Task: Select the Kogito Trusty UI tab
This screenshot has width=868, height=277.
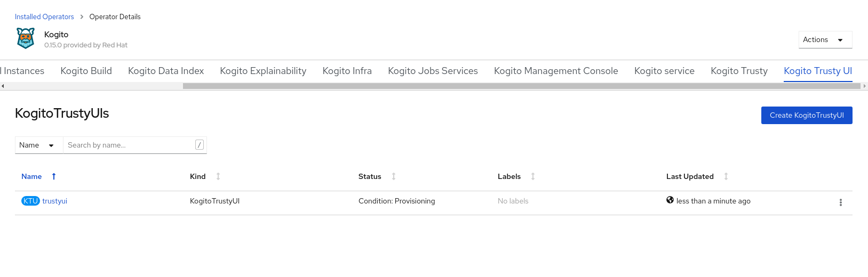Action: pos(818,71)
